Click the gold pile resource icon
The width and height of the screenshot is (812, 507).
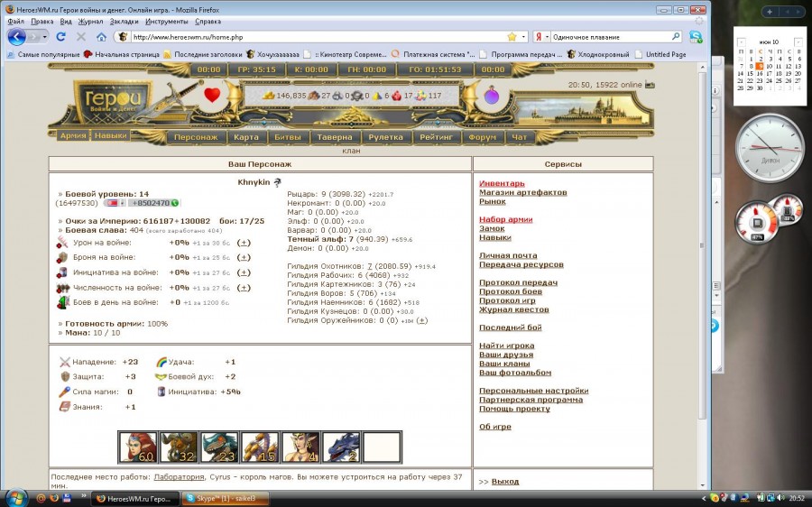268,96
